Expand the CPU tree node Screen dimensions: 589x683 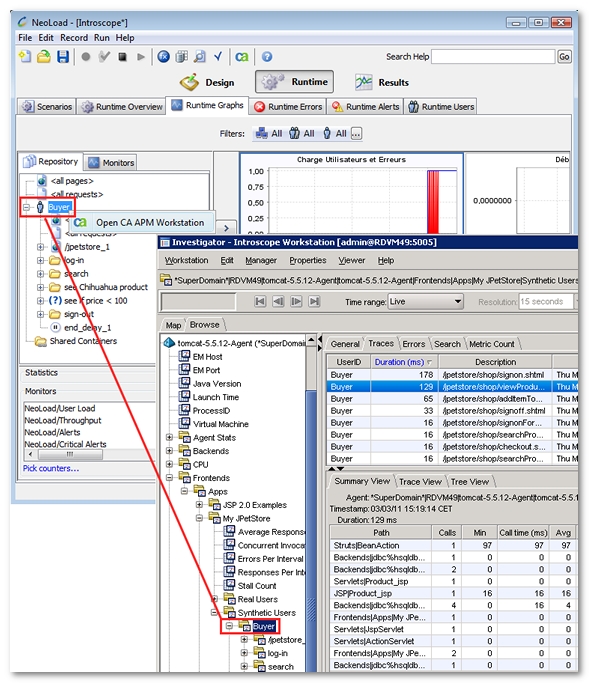(x=169, y=464)
